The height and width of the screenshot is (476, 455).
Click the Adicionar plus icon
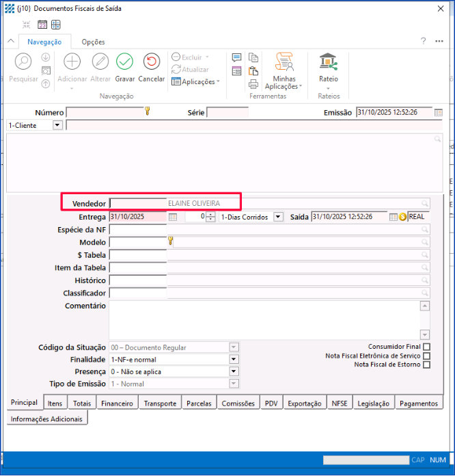(72, 62)
